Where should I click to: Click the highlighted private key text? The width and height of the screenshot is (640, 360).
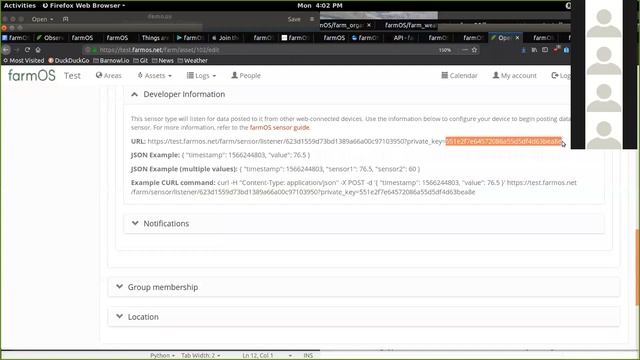point(504,141)
